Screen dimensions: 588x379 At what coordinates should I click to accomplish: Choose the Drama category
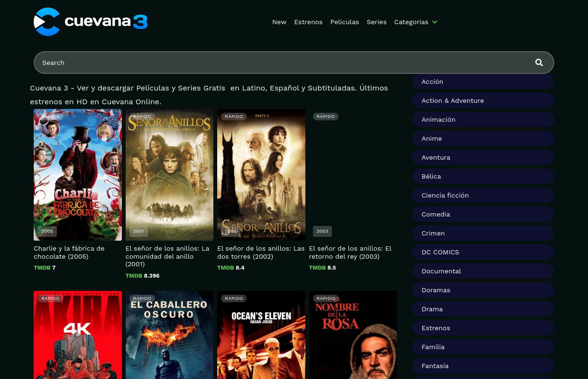tap(483, 309)
